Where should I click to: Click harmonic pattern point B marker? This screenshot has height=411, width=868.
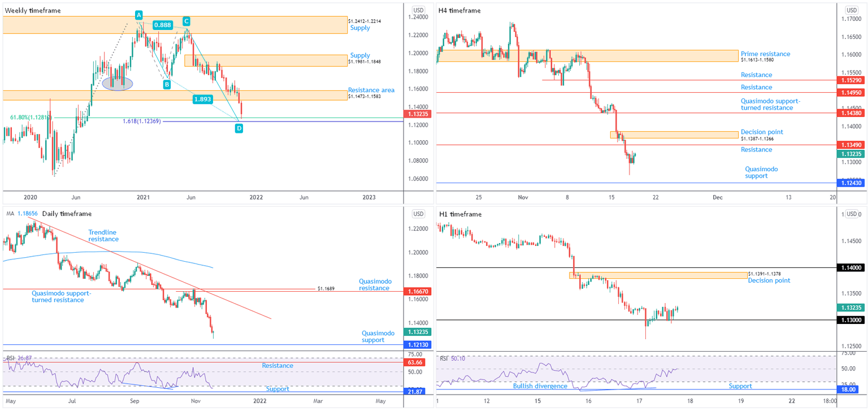tap(167, 84)
